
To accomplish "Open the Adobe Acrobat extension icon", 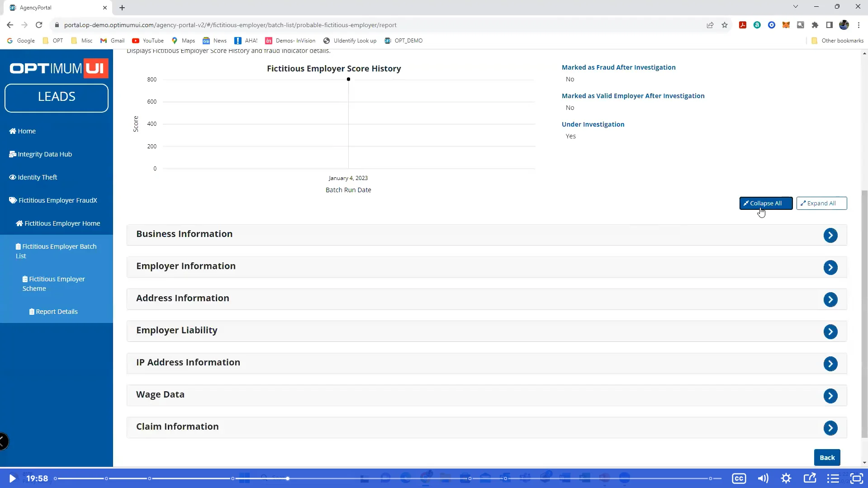I will (742, 25).
